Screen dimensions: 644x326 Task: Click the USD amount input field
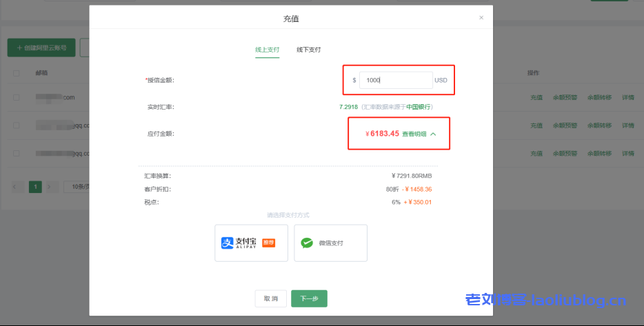(x=396, y=80)
